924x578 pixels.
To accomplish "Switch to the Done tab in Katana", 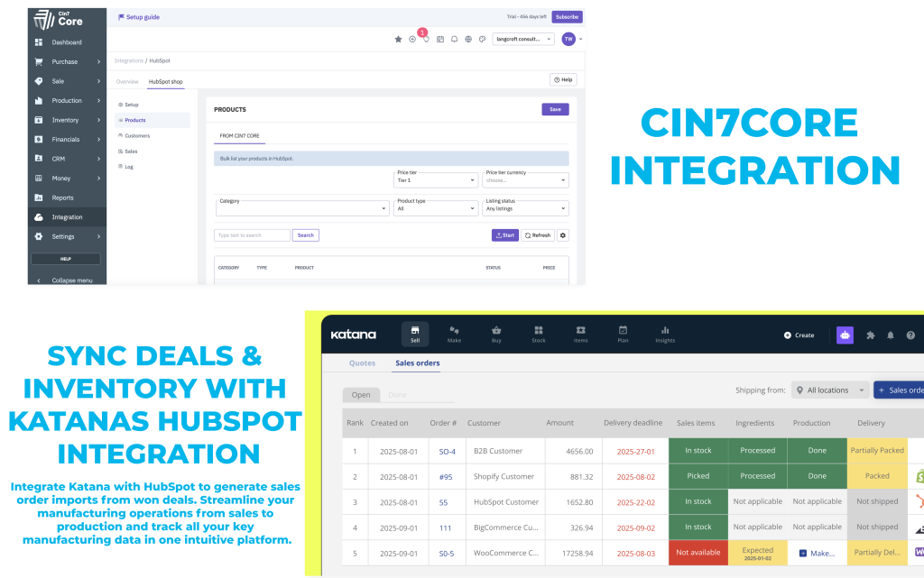I will [x=397, y=395].
